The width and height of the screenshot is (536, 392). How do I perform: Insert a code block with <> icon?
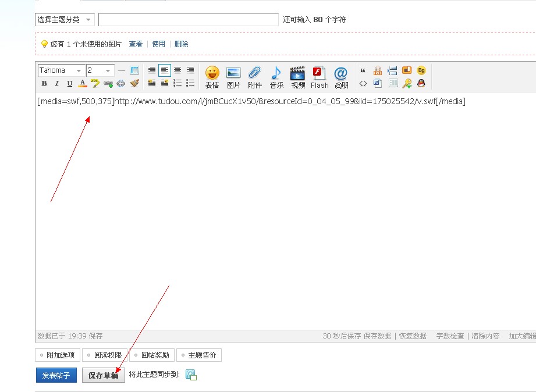[363, 83]
